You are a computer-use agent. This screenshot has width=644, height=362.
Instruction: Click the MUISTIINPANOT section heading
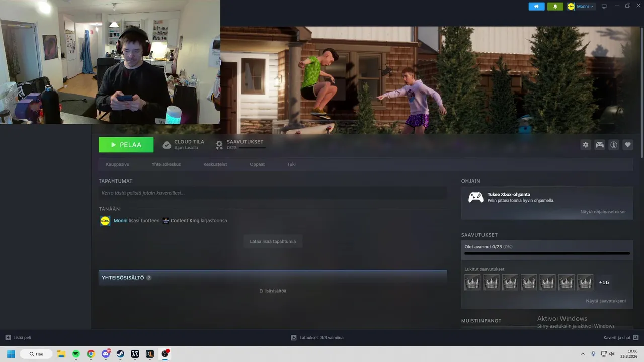click(481, 321)
